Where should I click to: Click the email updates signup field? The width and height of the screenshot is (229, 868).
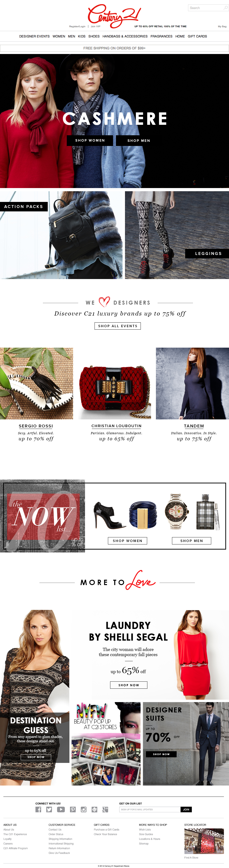150,810
